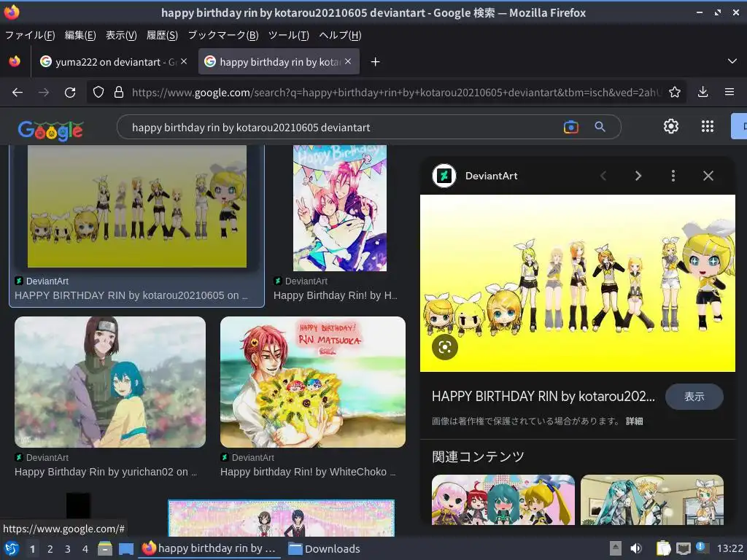This screenshot has height=560, width=747.
Task: Switch to Downloads window in taskbar
Action: point(324,548)
